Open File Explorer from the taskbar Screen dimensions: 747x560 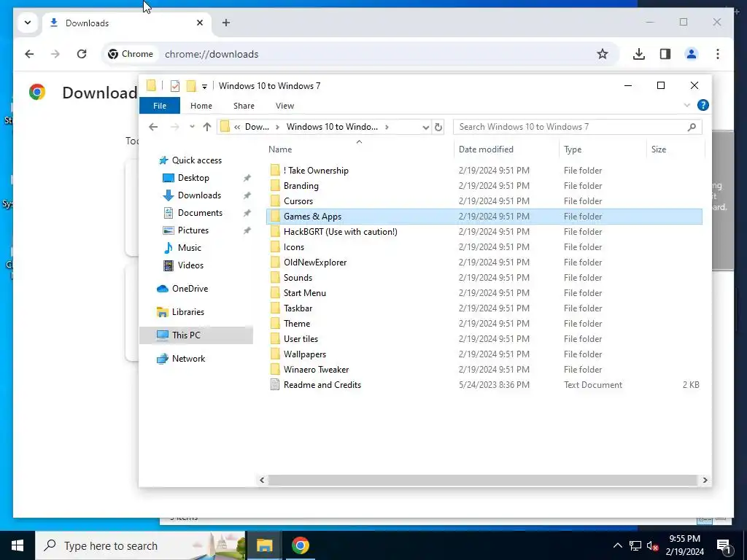point(264,545)
